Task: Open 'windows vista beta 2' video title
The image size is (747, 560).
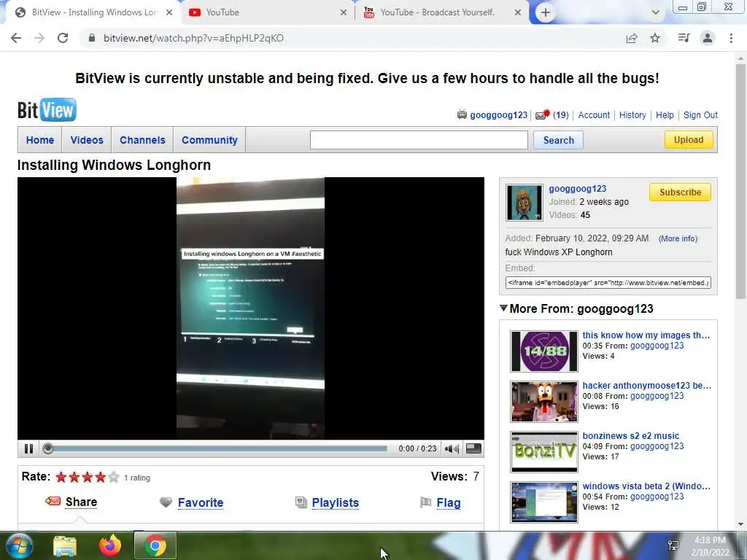Action: [646, 486]
